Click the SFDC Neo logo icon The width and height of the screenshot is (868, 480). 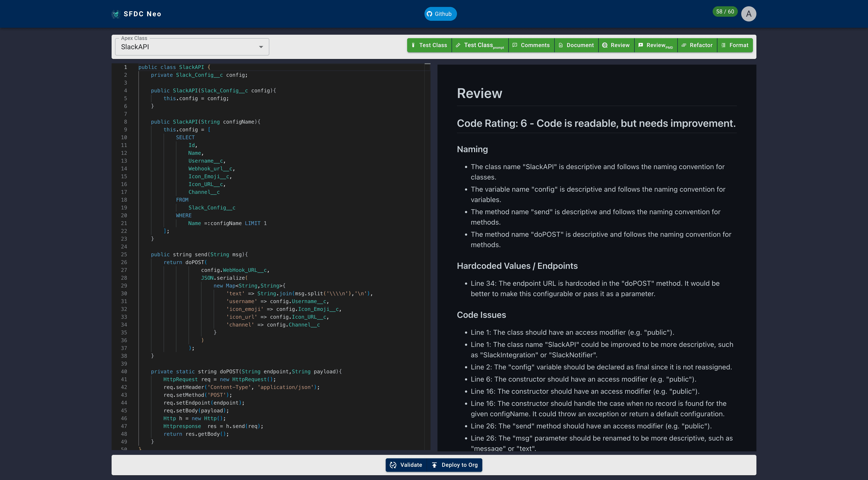(115, 14)
